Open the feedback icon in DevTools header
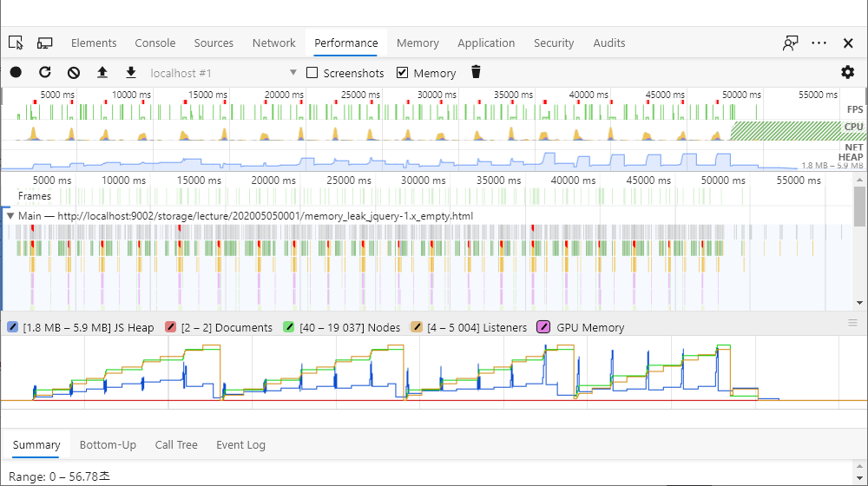868x486 pixels. [791, 43]
